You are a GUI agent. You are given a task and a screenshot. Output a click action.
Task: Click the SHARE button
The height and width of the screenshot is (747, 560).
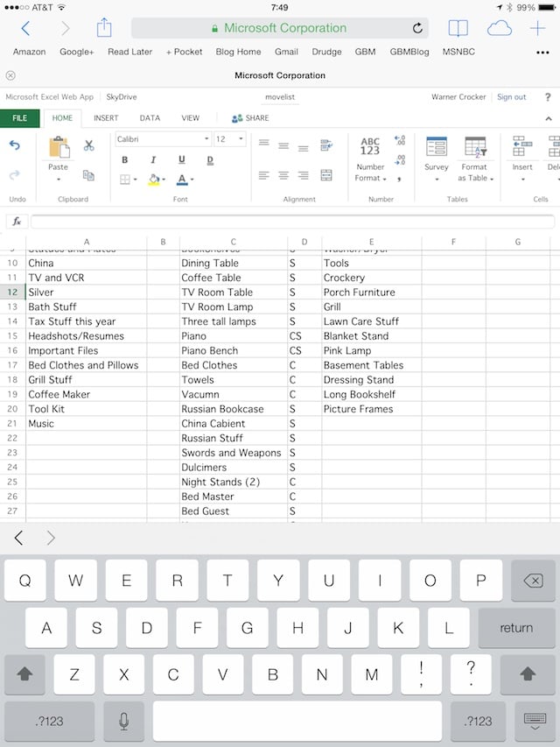pyautogui.click(x=250, y=118)
